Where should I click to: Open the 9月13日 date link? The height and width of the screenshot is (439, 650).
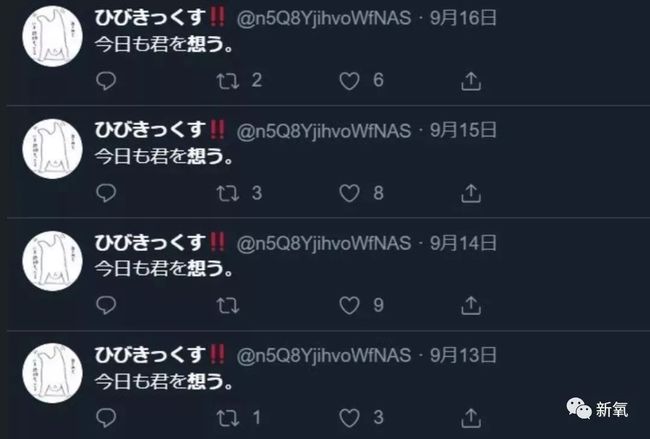tap(463, 355)
